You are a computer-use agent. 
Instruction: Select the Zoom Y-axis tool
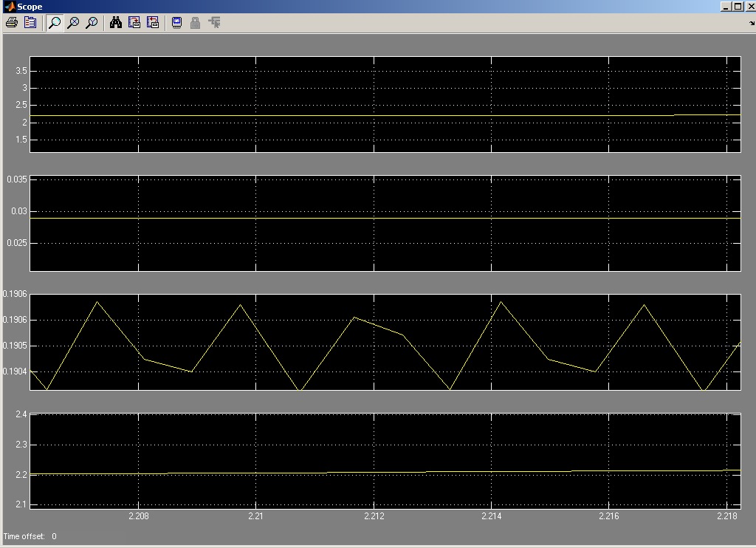92,23
